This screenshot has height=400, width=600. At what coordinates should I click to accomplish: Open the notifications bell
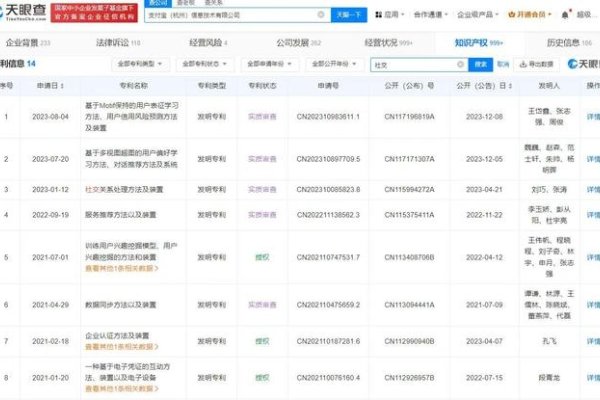[565, 15]
